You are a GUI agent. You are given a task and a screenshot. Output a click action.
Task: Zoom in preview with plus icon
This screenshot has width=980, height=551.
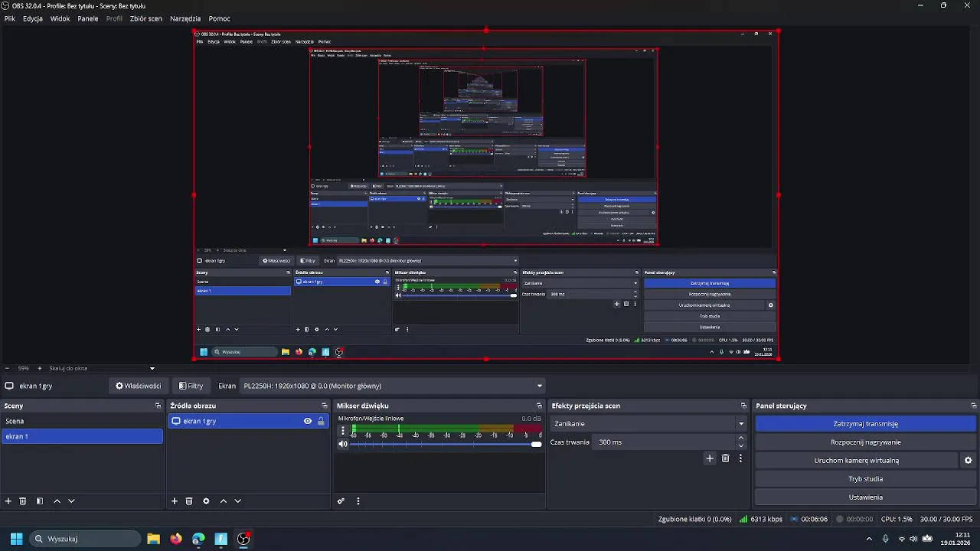[x=41, y=368]
